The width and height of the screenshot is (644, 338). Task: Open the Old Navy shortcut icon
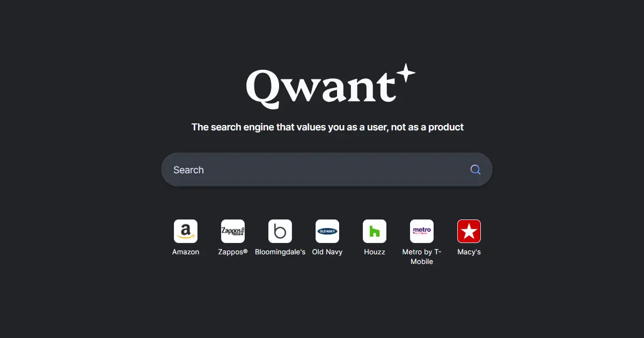click(327, 231)
